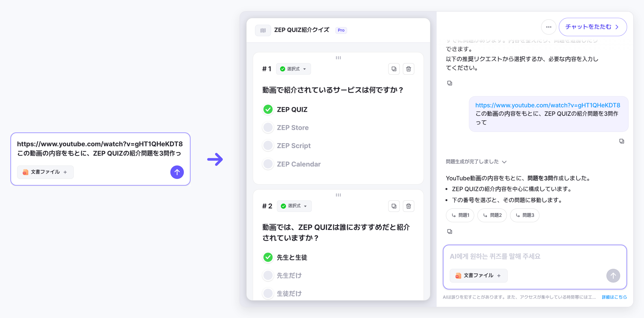Click the gray send arrow in the chat input
Viewport: 644px width, 318px height.
coord(613,276)
